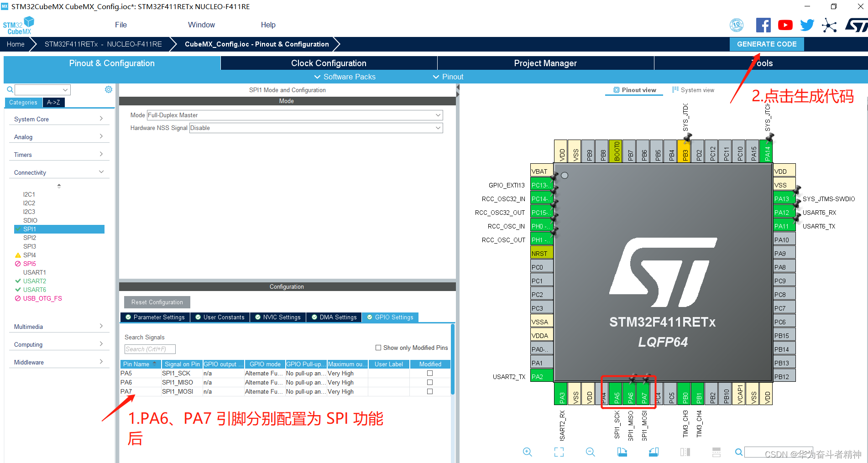
Task: Switch to the Project Manager tab
Action: (545, 63)
